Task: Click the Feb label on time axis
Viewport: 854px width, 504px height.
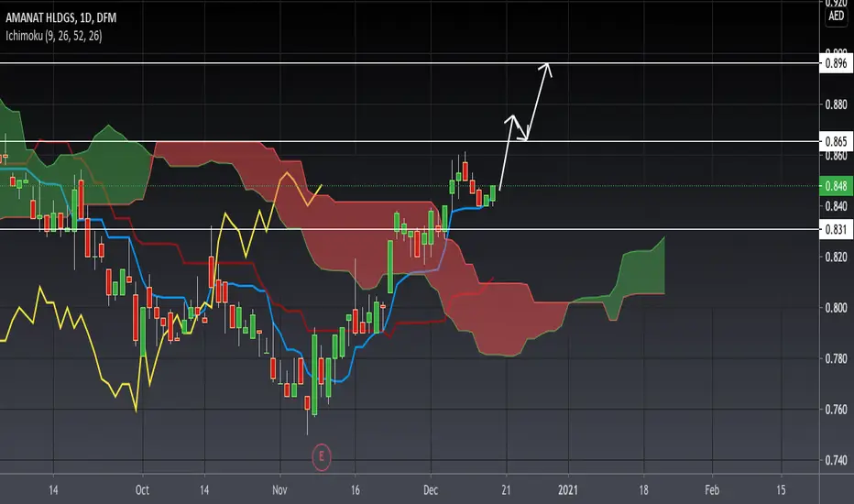Action: tap(712, 490)
